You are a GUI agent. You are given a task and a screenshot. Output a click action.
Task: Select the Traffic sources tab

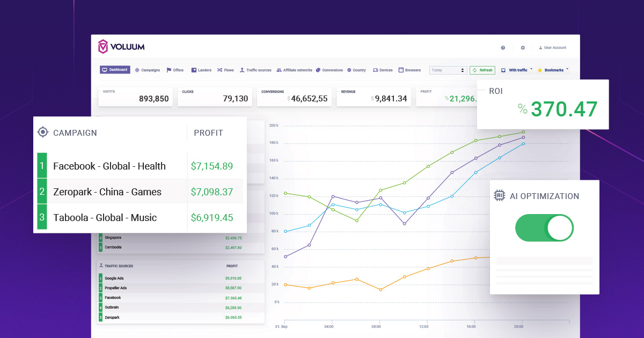pyautogui.click(x=255, y=70)
